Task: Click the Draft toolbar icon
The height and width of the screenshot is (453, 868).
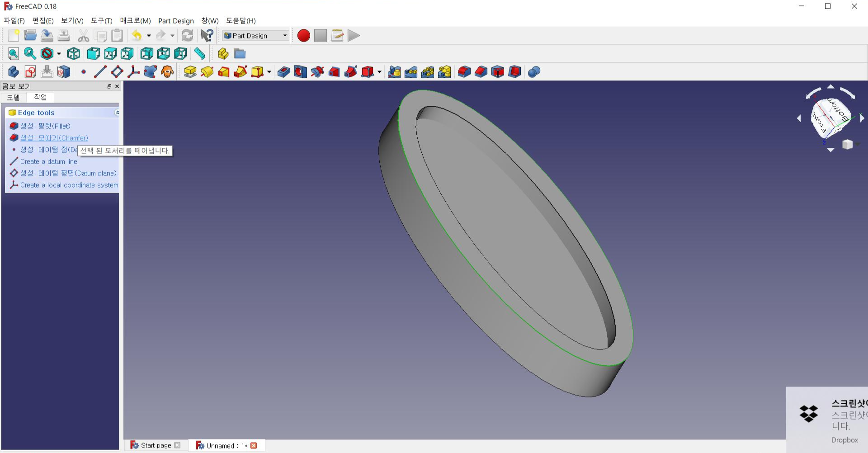Action: tap(498, 71)
